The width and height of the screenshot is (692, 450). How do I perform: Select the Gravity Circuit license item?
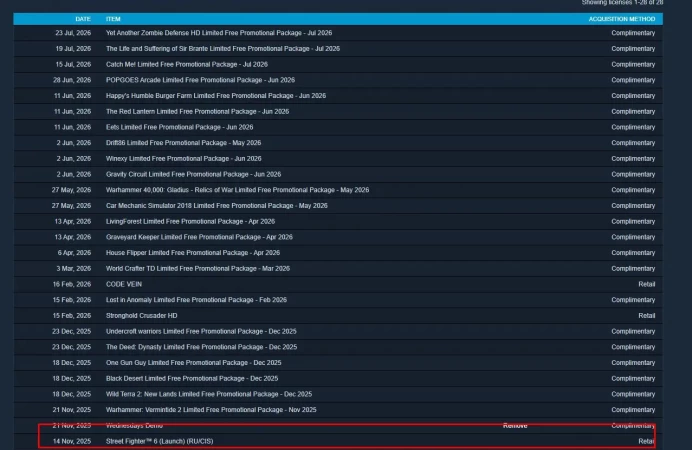pos(193,174)
